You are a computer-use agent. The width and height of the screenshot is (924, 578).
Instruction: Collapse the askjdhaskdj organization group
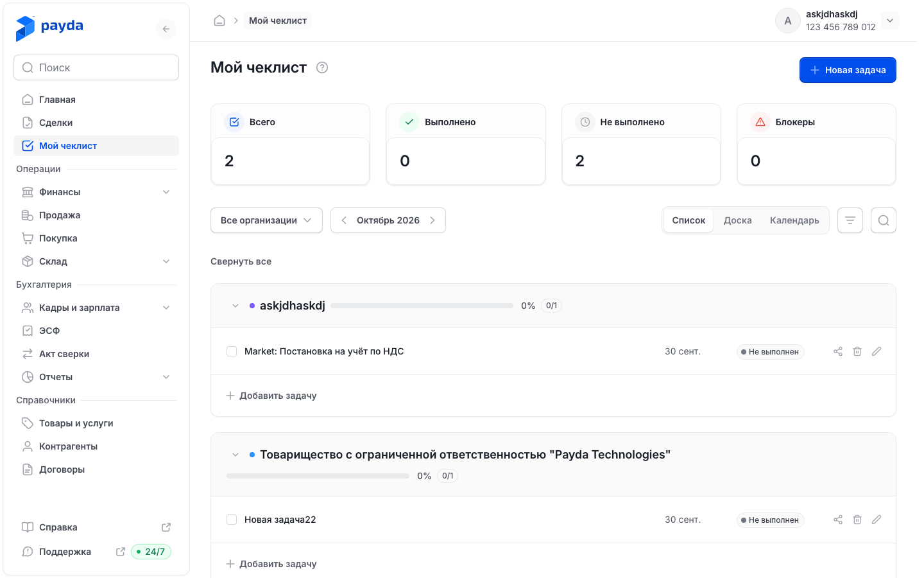click(x=235, y=306)
